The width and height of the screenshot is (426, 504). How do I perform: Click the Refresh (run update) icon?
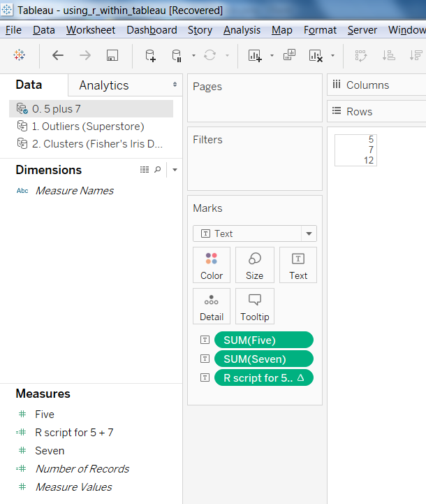[x=210, y=55]
